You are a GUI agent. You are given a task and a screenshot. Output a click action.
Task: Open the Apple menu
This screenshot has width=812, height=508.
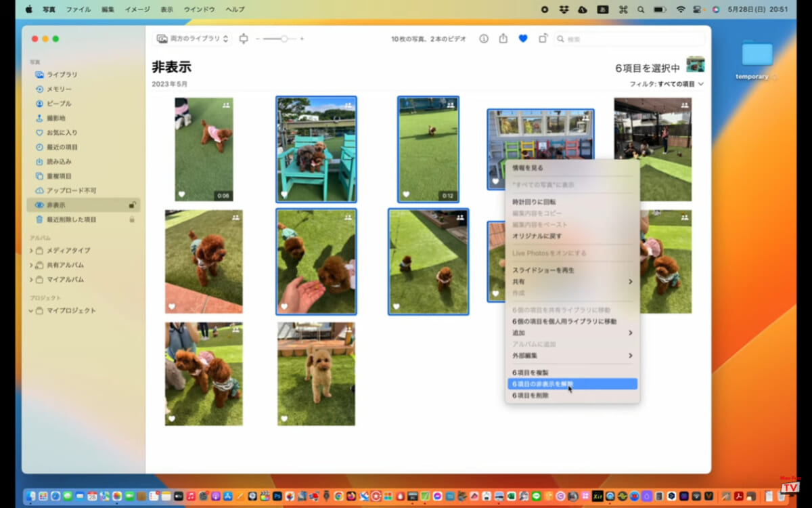[x=28, y=9]
